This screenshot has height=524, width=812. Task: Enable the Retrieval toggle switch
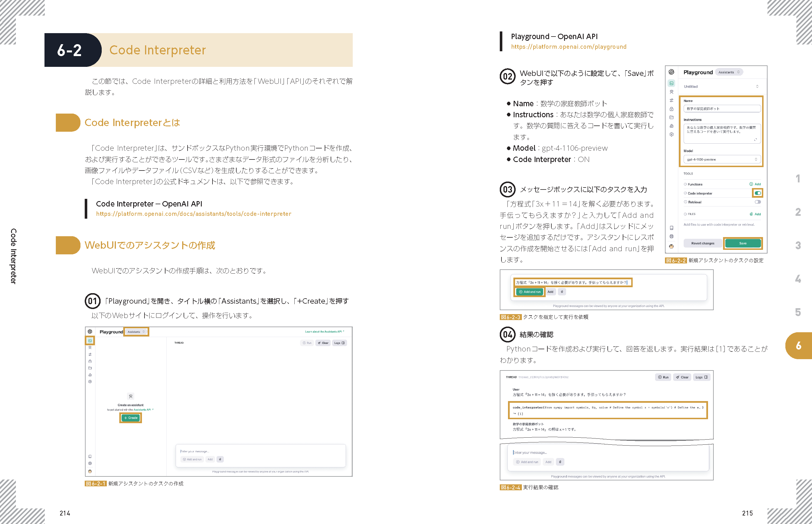coord(758,202)
